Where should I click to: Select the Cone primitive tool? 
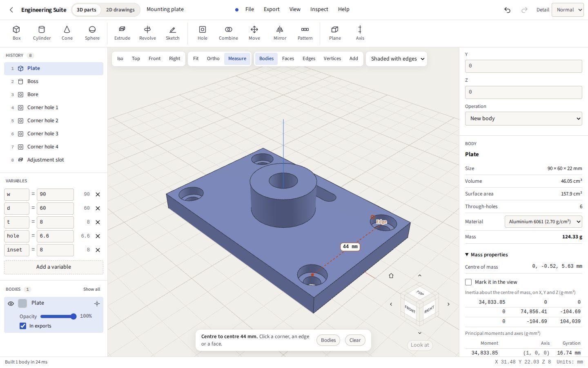pos(67,33)
